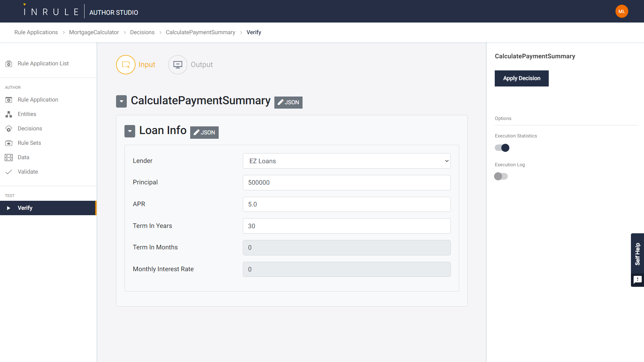
Task: Open the Self Help side tab
Action: point(637,254)
